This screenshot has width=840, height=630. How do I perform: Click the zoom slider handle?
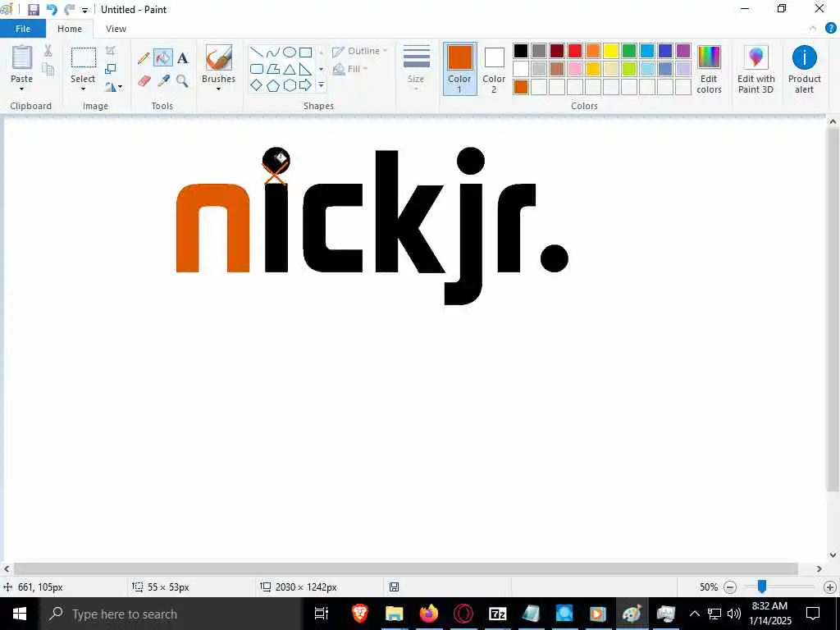[x=761, y=587]
